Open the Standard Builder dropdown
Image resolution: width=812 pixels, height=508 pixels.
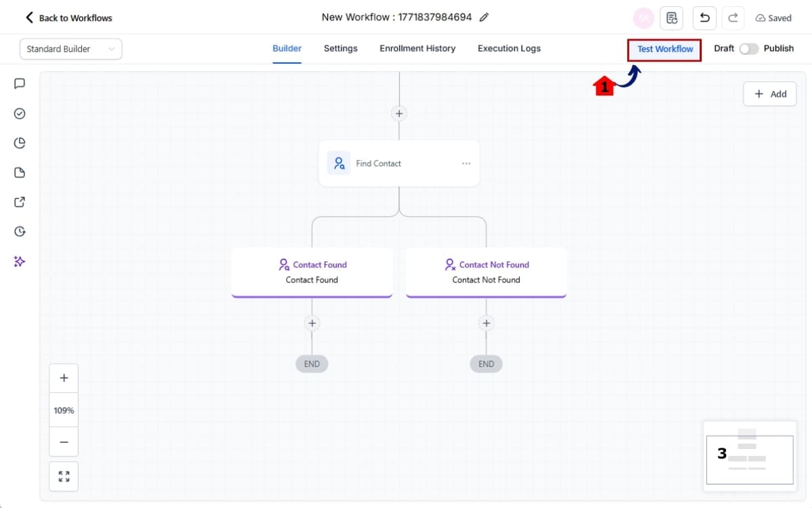coord(71,49)
